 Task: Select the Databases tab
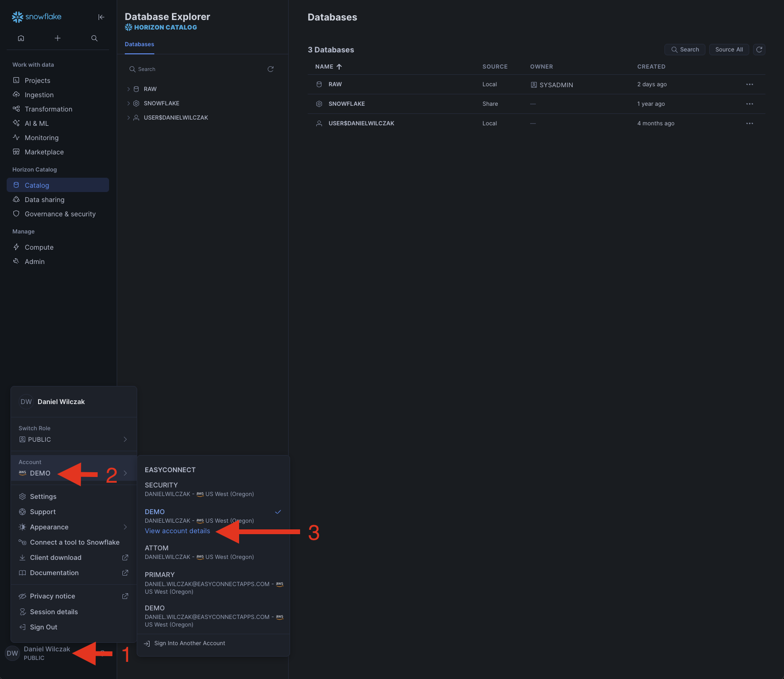(140, 44)
